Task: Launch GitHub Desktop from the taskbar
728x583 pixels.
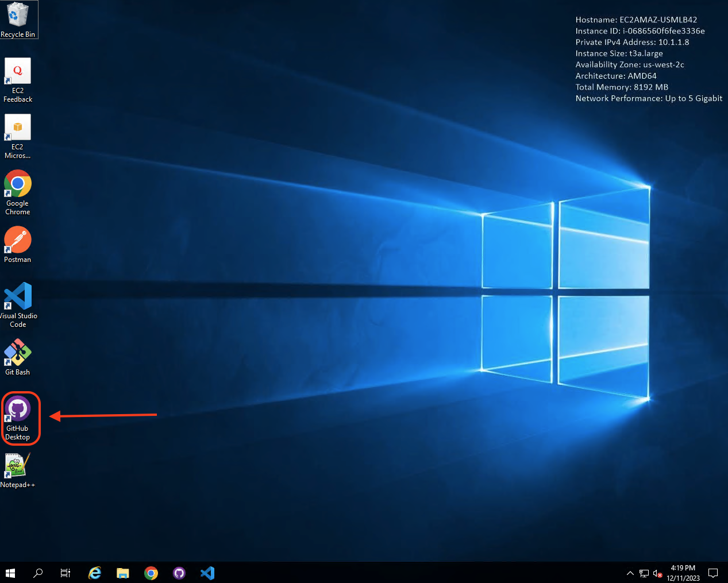Action: [x=179, y=573]
